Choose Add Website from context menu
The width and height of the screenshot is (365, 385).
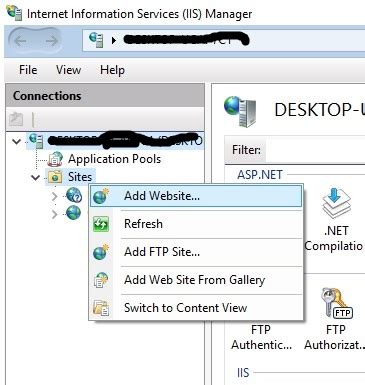[196, 196]
